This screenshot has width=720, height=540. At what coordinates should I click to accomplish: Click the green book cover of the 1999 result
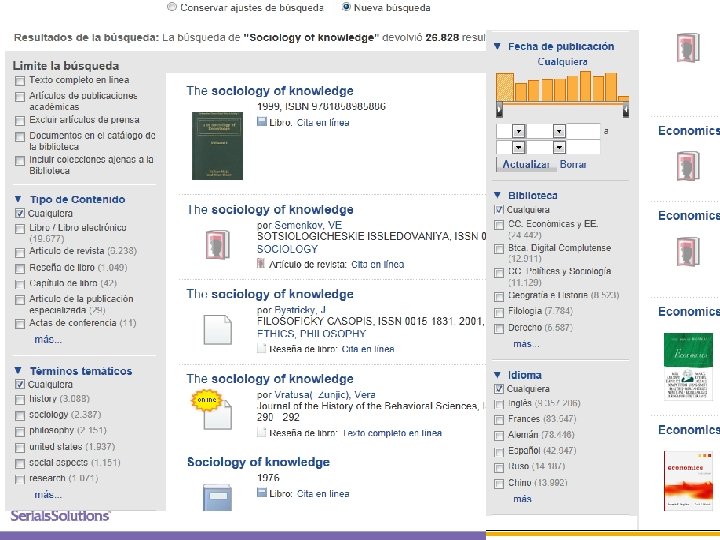217,146
